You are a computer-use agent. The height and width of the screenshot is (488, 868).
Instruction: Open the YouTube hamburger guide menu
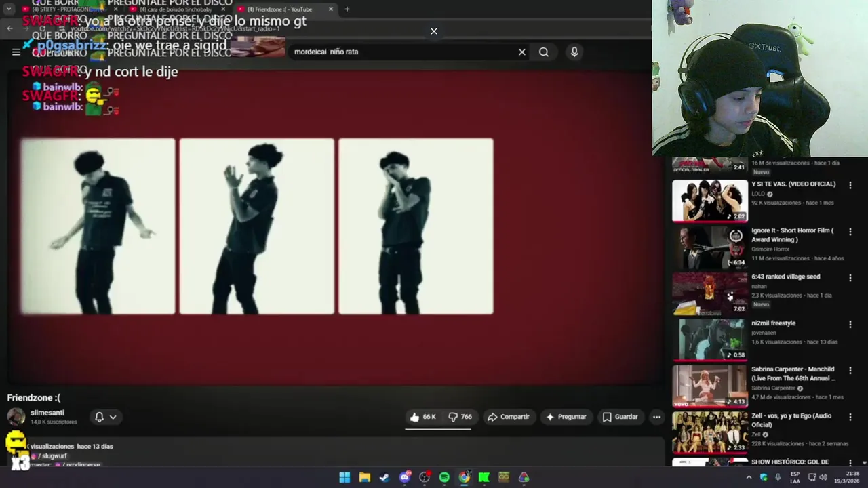[x=16, y=52]
